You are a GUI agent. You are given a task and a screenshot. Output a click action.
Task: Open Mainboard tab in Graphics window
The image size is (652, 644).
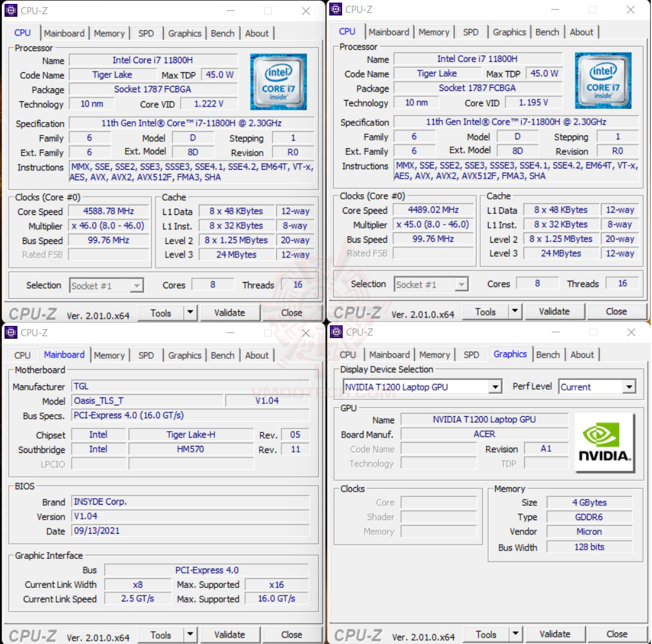(x=390, y=355)
